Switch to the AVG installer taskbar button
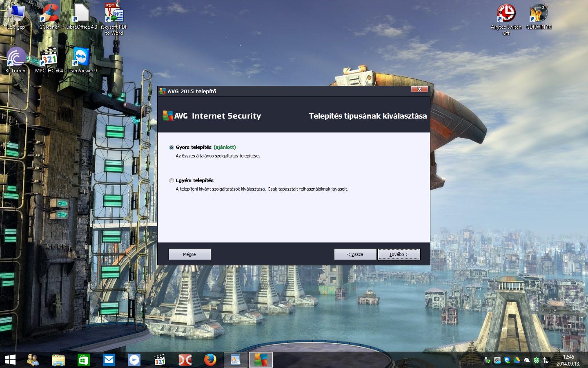The image size is (588, 368). [261, 360]
